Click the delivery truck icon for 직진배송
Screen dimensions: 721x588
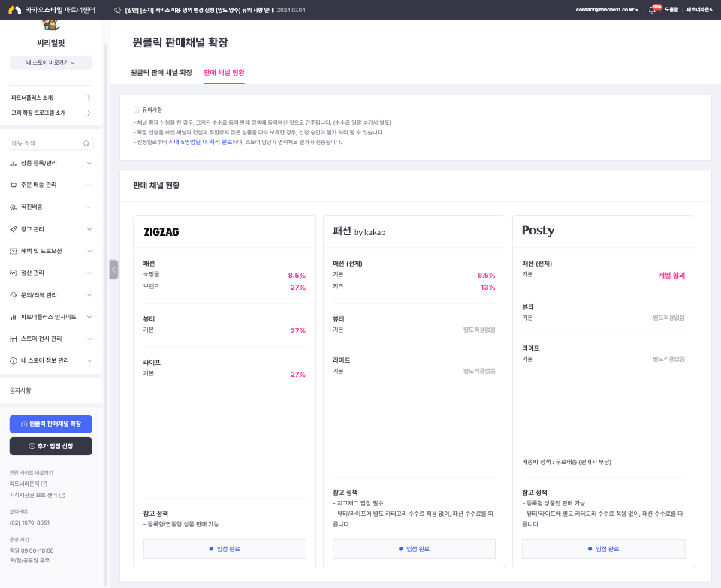[x=14, y=207]
